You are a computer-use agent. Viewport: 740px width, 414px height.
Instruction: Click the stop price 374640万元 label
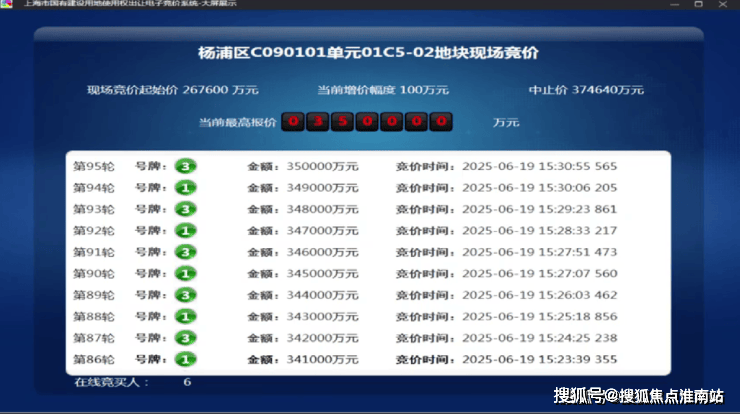point(586,90)
